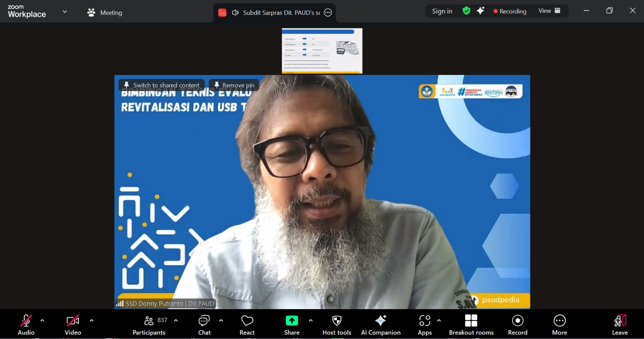Screen dimensions: 644x339
Task: Click the signal strength bars icon
Action: (x=120, y=303)
